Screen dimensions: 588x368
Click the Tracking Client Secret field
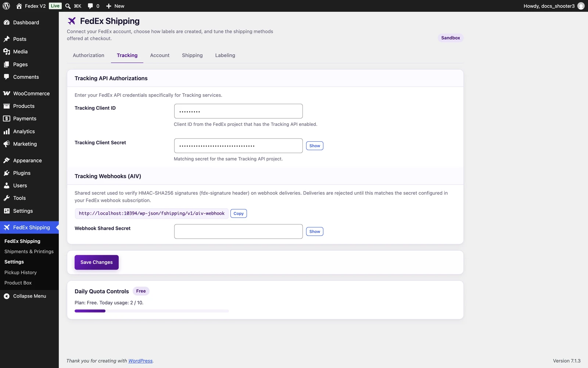click(239, 146)
